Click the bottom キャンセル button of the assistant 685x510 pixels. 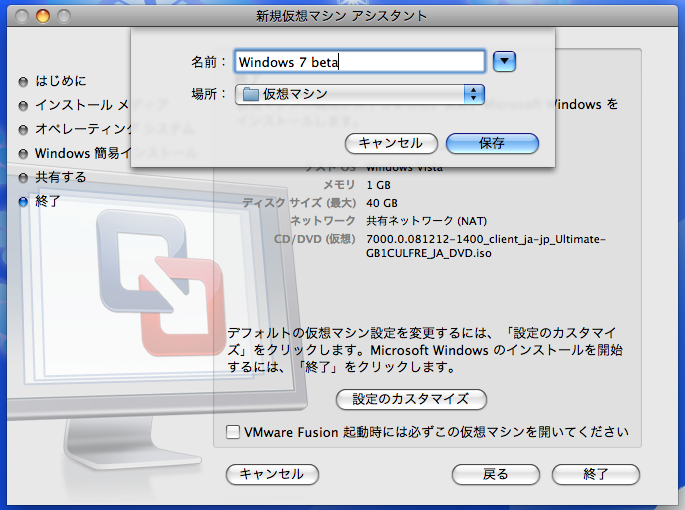tap(272, 474)
